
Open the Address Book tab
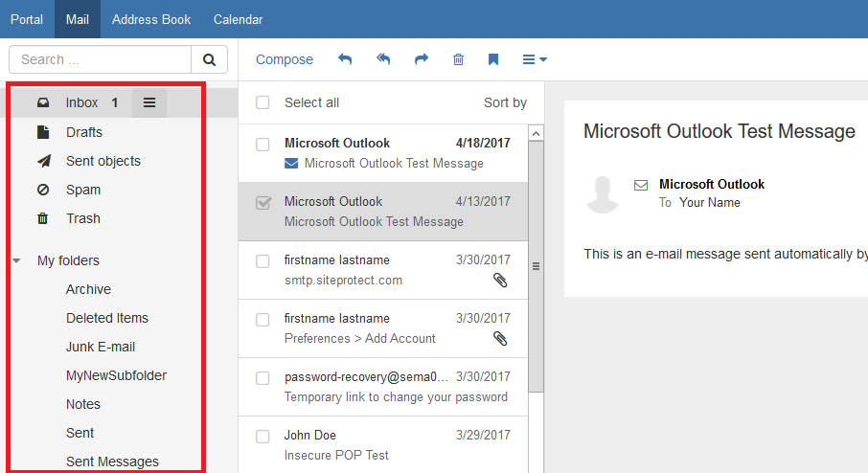pyautogui.click(x=151, y=19)
